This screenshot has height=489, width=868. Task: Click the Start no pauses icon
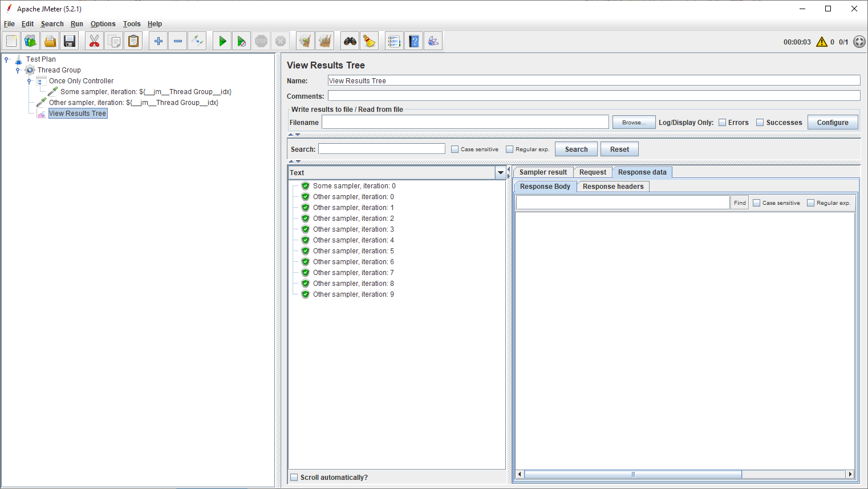[242, 41]
